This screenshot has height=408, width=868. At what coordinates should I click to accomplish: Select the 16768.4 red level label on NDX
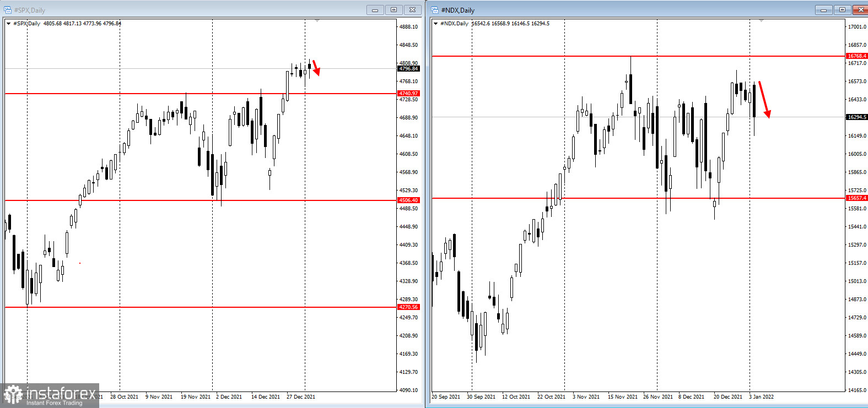[857, 56]
